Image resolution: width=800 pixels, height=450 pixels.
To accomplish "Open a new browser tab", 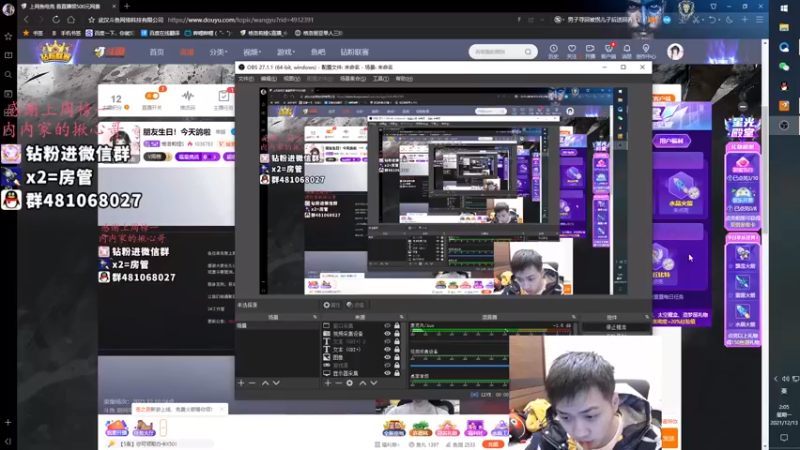I will [127, 6].
